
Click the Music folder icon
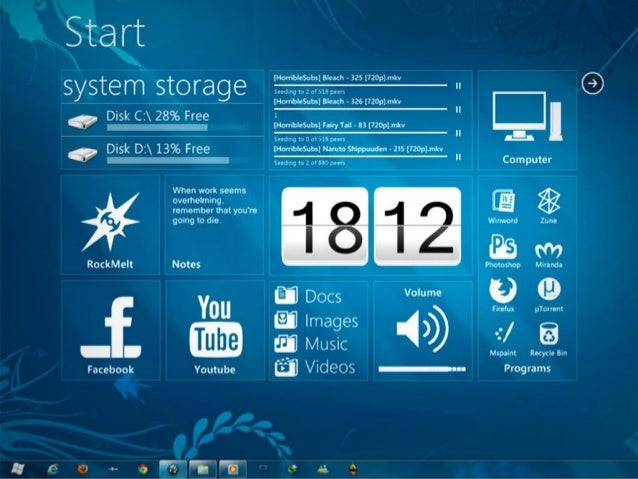coord(286,343)
